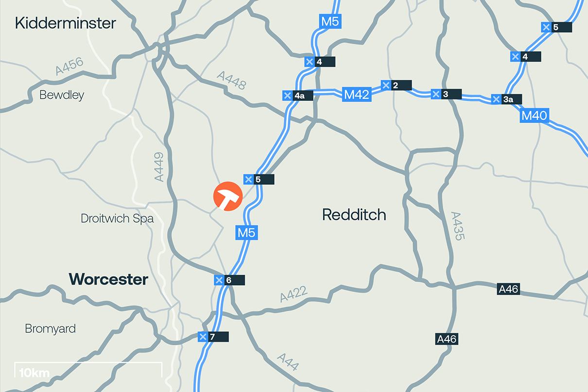The width and height of the screenshot is (588, 392).
Task: Click the 10km scale bar
Action: pos(88,370)
